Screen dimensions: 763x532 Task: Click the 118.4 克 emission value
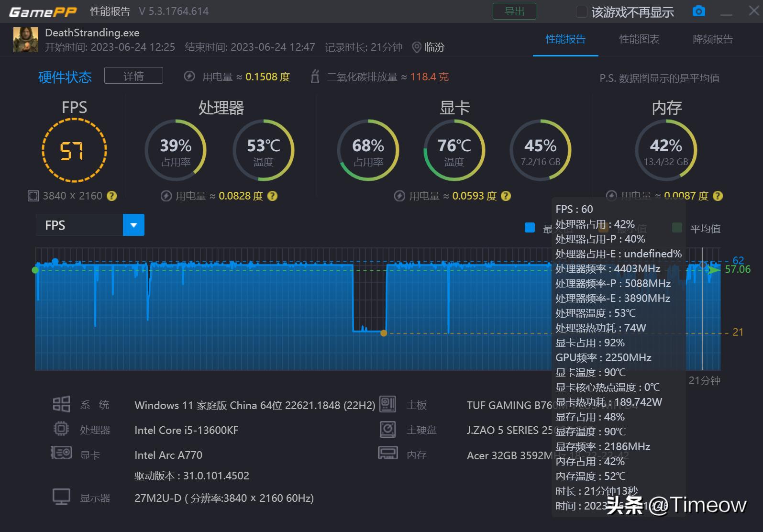click(x=430, y=77)
